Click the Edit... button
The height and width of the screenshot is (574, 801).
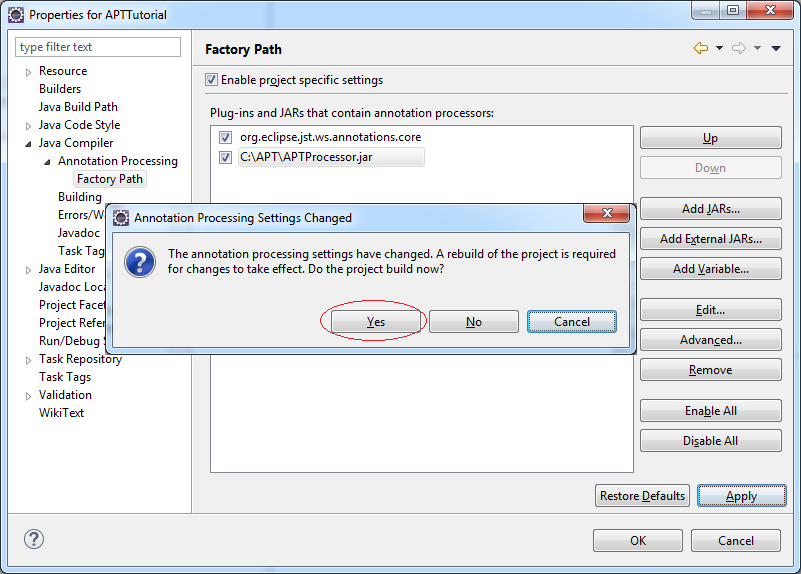(x=711, y=310)
